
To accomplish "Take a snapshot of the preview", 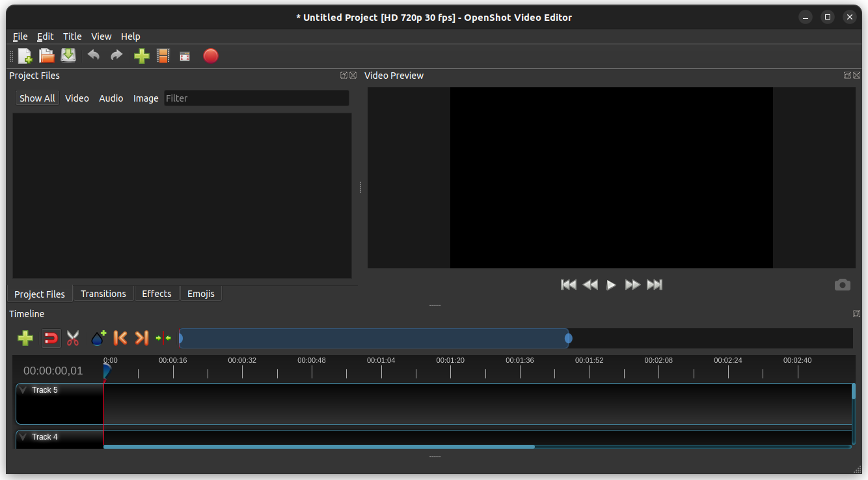I will click(842, 285).
